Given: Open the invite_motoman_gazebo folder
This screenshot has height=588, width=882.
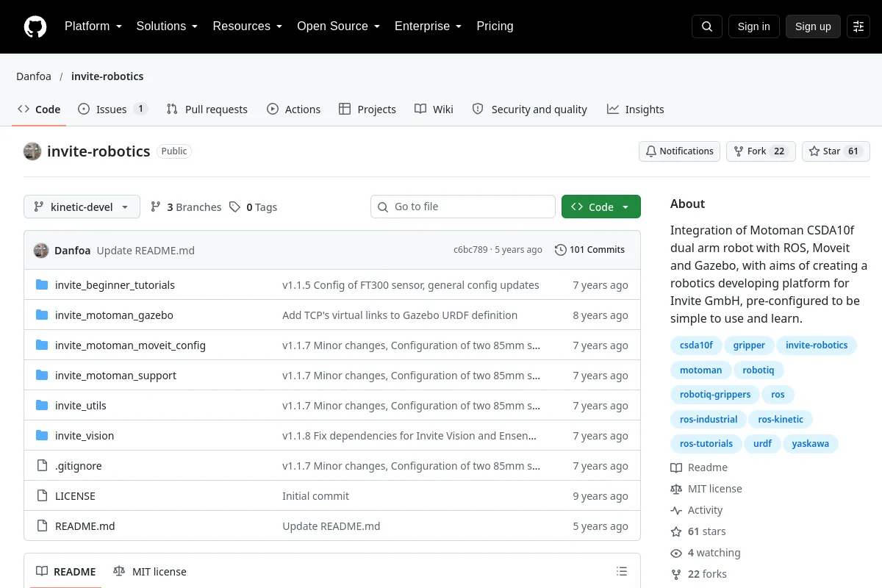Looking at the screenshot, I should 114,315.
